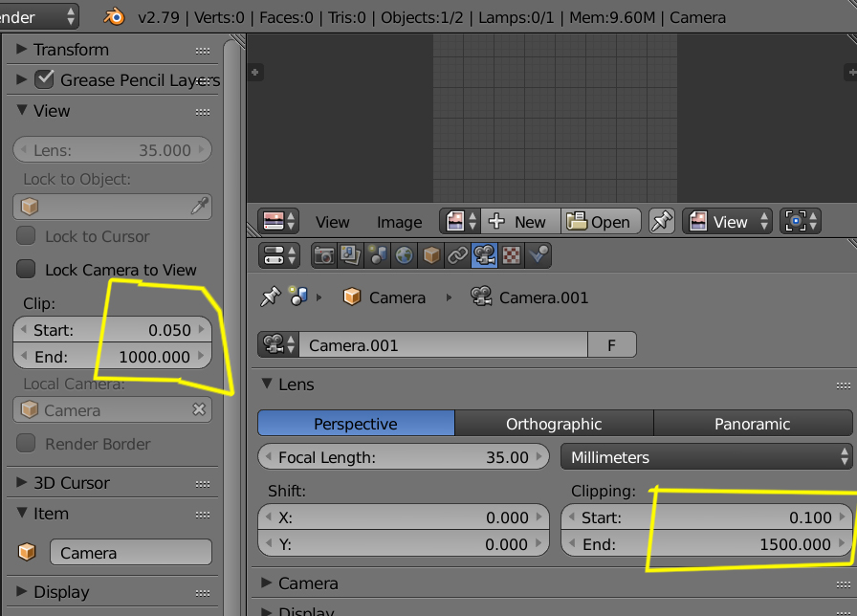
Task: Open the Render properties tab camera icon
Action: click(324, 255)
